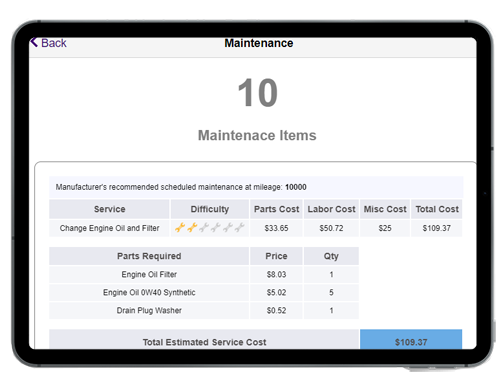The height and width of the screenshot is (388, 500).
Task: Click the $25 misc cost cell
Action: pyautogui.click(x=385, y=228)
